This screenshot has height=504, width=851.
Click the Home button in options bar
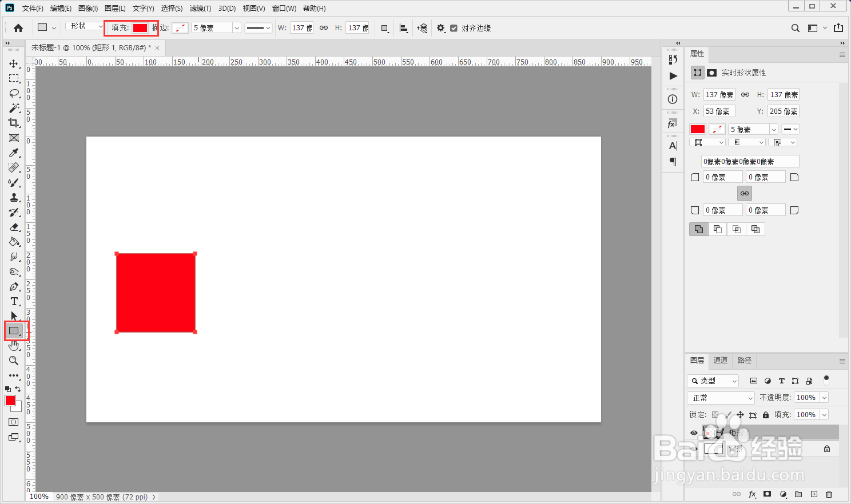tap(18, 28)
